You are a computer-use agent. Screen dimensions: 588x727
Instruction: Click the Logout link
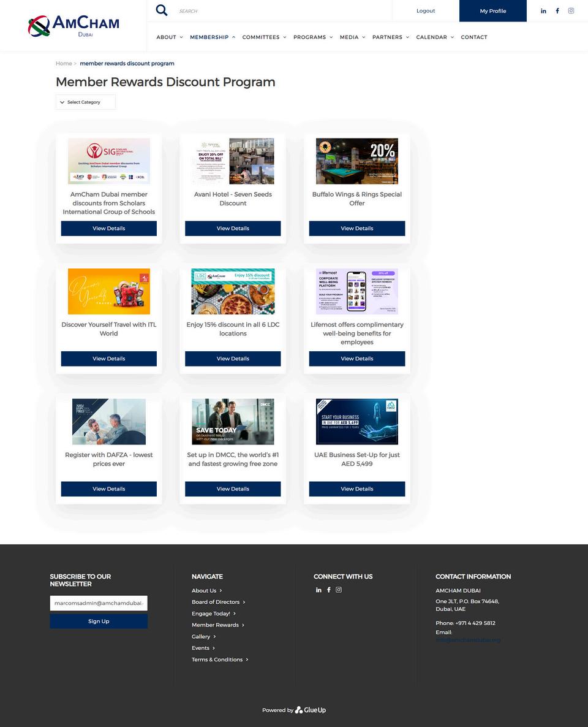426,10
